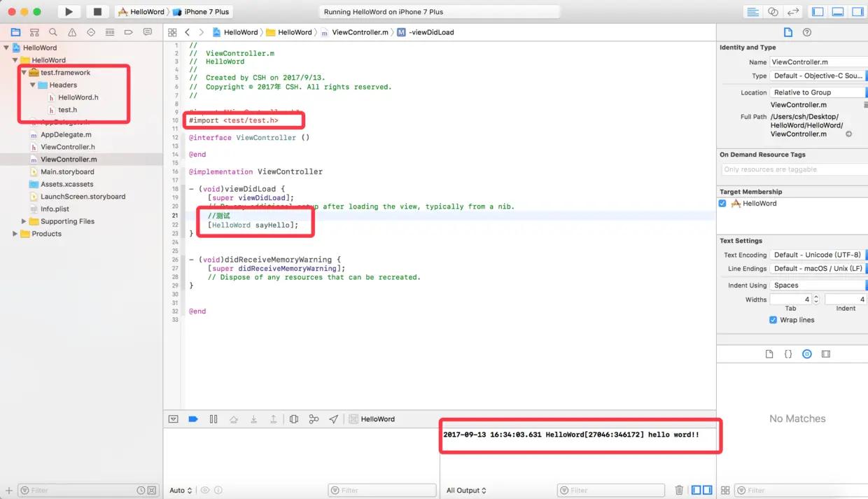Viewport: 868px width, 499px height.
Task: Show the Version editor
Action: [793, 12]
